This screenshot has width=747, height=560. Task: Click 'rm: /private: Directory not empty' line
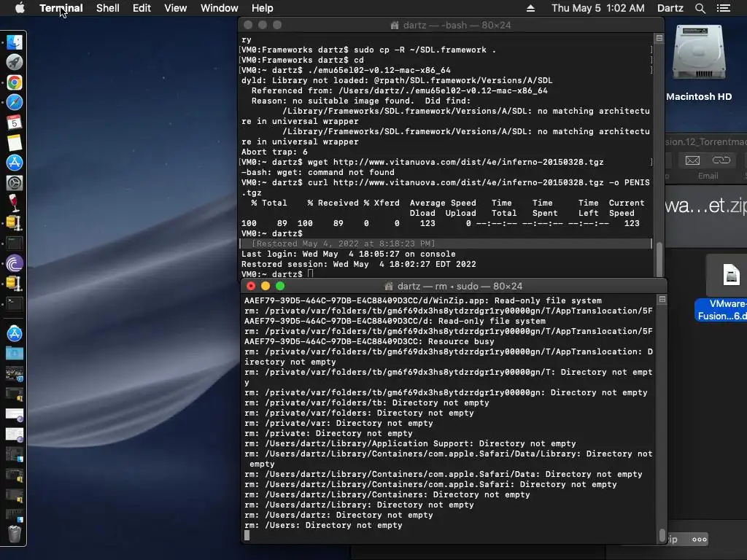click(328, 433)
